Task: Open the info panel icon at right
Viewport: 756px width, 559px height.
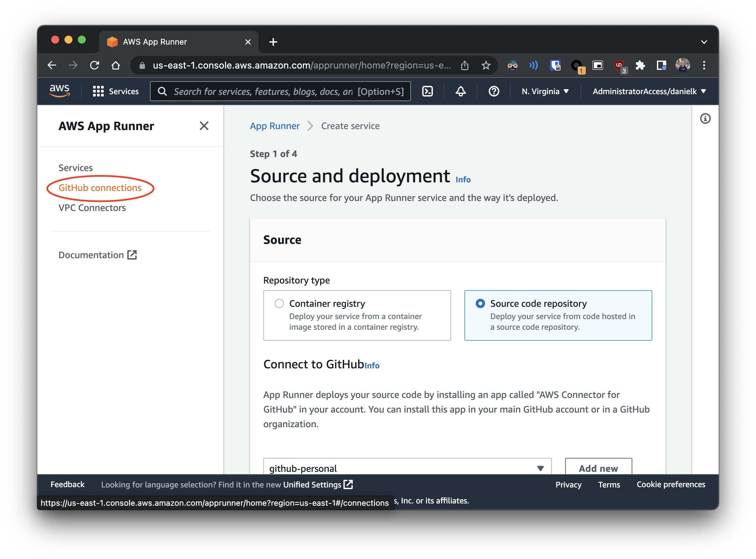Action: tap(705, 119)
